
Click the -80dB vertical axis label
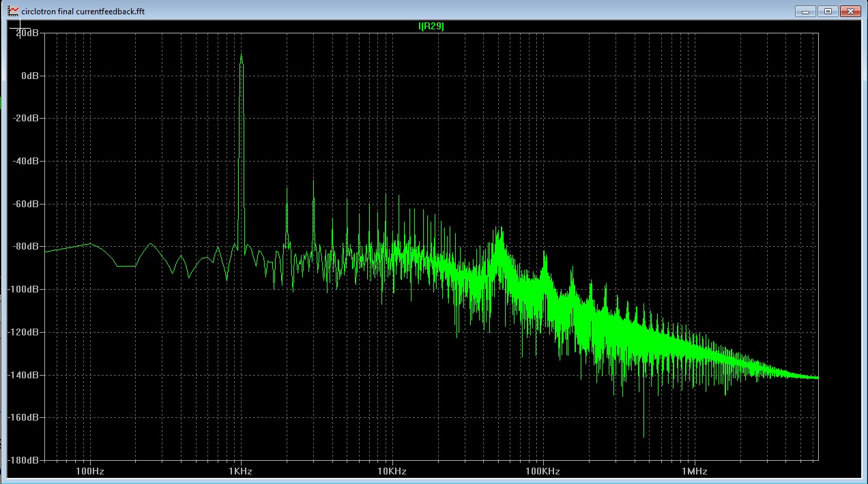coord(25,246)
